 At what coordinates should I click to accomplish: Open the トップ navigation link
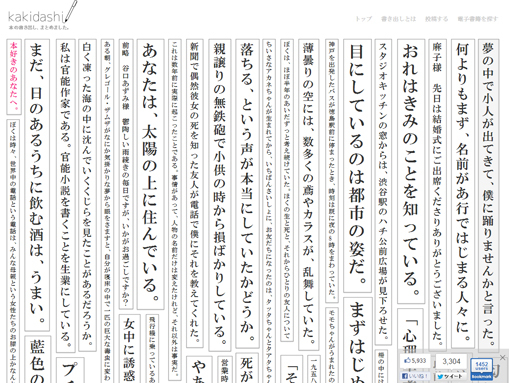[363, 19]
